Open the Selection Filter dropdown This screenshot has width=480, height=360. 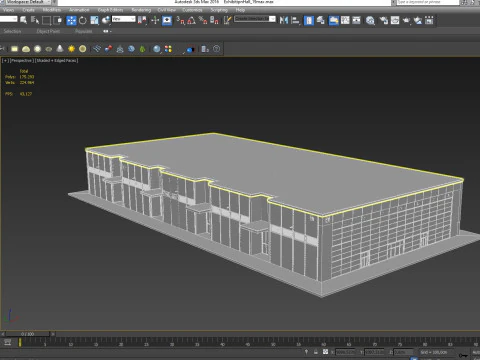click(9, 19)
